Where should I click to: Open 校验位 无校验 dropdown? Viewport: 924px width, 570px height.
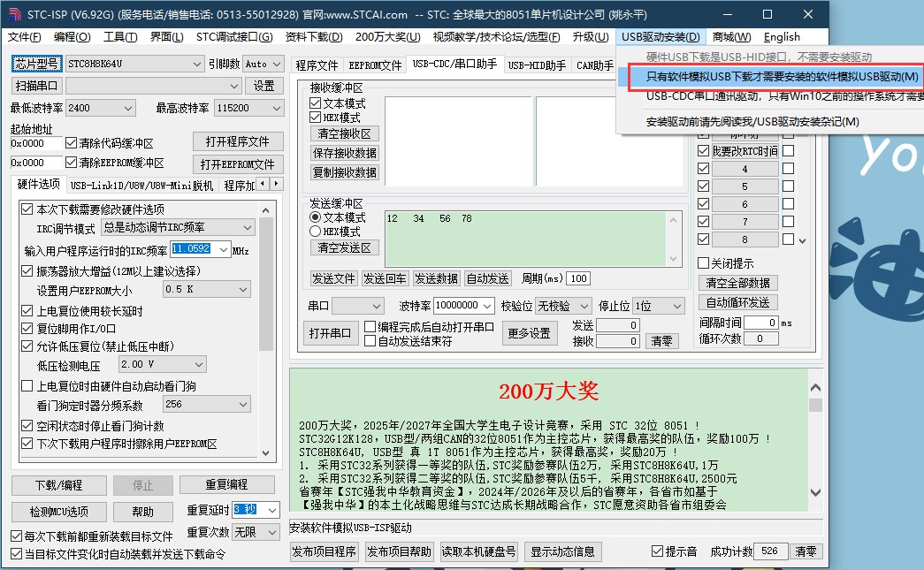562,306
